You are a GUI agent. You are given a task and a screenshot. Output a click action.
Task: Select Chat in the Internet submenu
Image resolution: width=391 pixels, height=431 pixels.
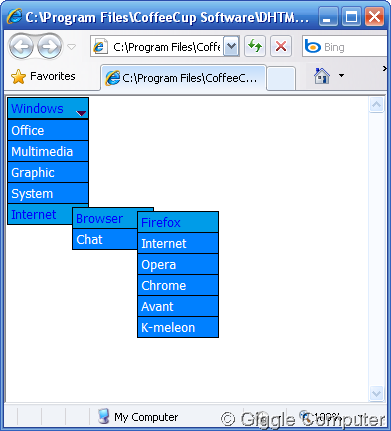(105, 239)
